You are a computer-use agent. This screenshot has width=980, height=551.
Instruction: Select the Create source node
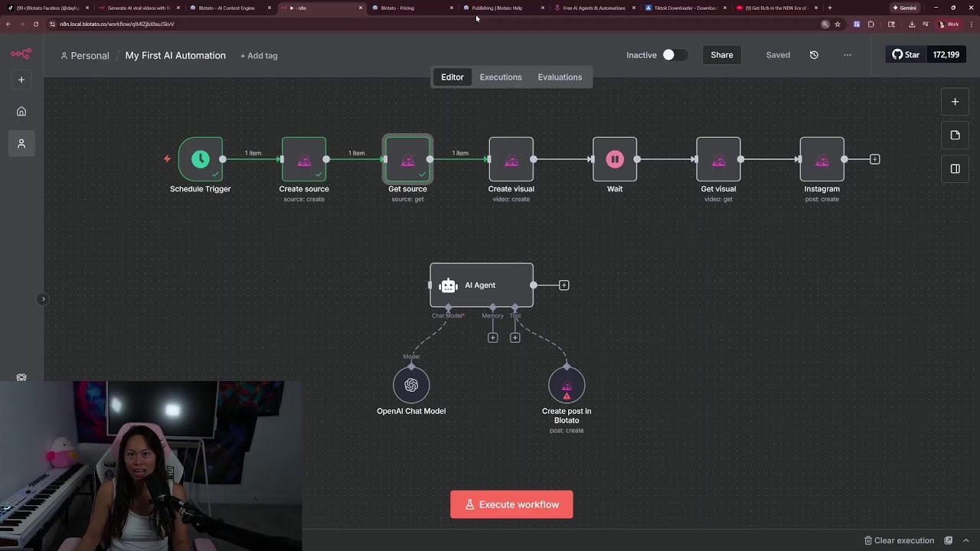304,159
